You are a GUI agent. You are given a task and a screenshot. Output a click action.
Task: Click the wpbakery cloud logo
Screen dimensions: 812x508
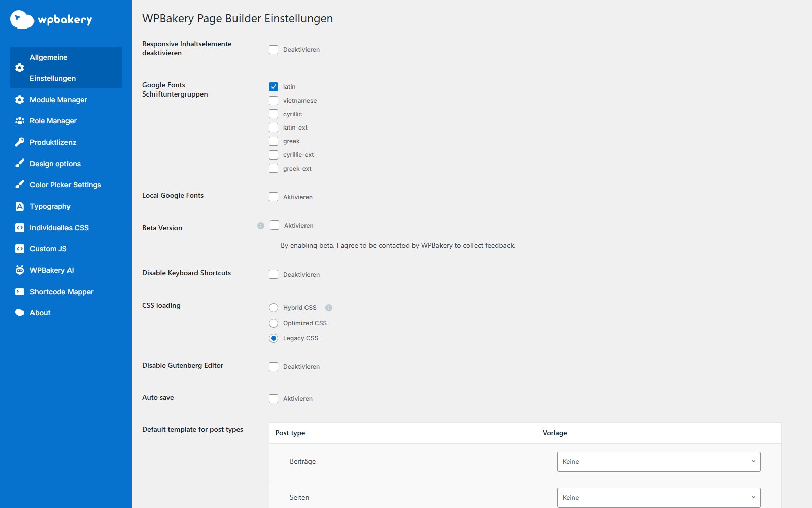(22, 19)
